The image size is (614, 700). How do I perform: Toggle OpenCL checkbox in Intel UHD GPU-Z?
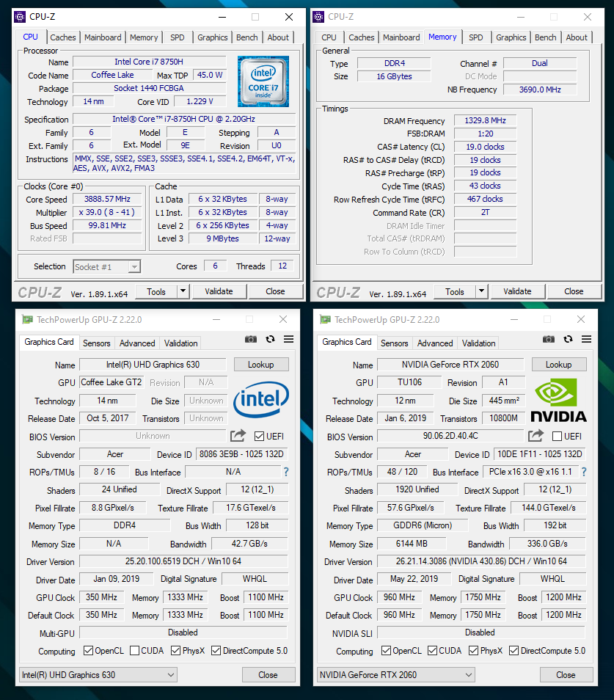pos(88,650)
